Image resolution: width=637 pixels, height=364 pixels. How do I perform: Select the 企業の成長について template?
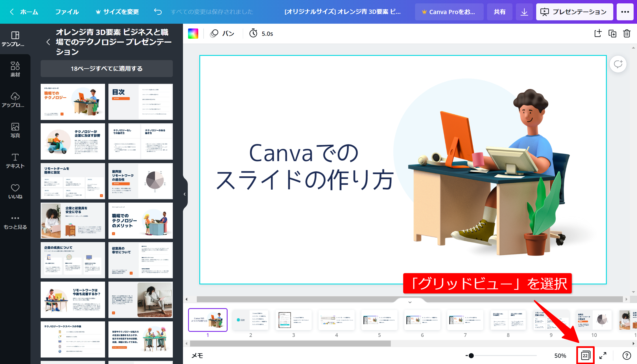pos(73,260)
